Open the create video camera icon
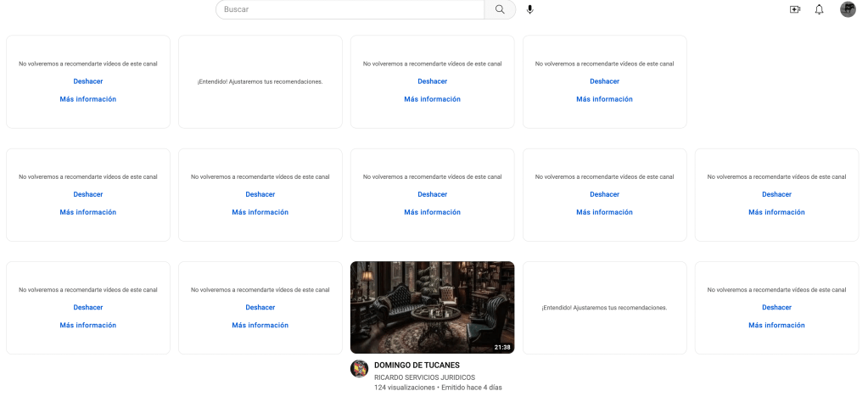Screen dimensions: 868x402 point(795,9)
